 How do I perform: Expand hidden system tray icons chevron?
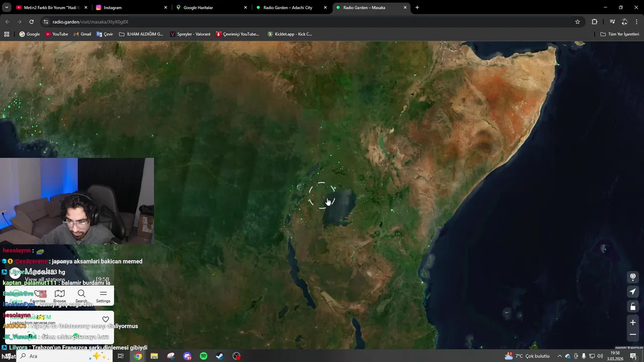[x=559, y=356]
